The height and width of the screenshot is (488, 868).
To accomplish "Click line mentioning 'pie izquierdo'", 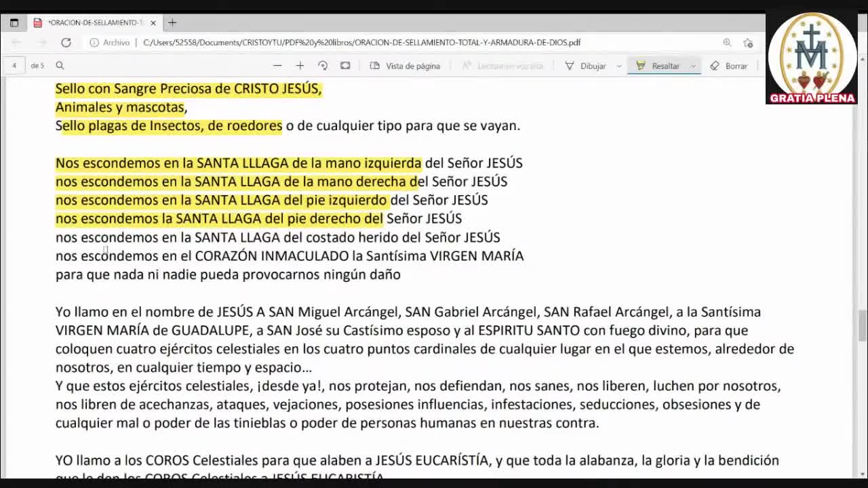I will 272,200.
